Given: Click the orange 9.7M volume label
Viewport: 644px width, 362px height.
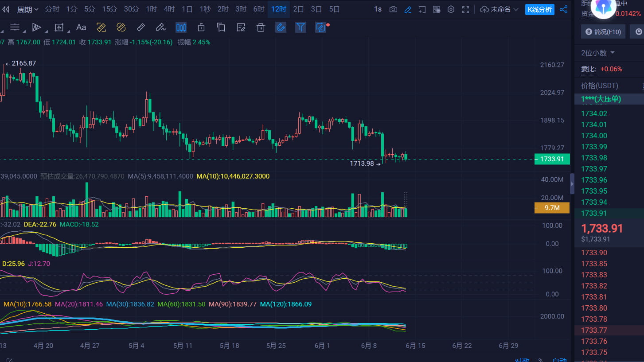Looking at the screenshot, I should point(552,207).
